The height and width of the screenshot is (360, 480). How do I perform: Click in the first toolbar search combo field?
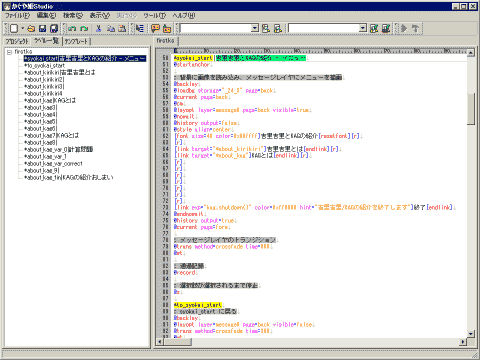tap(216, 28)
